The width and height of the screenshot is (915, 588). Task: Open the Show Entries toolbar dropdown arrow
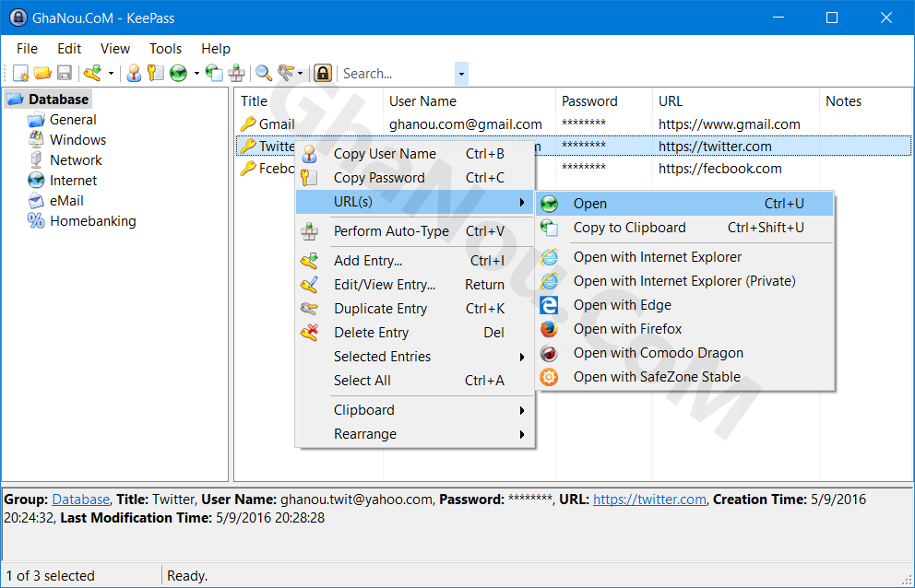pos(301,74)
